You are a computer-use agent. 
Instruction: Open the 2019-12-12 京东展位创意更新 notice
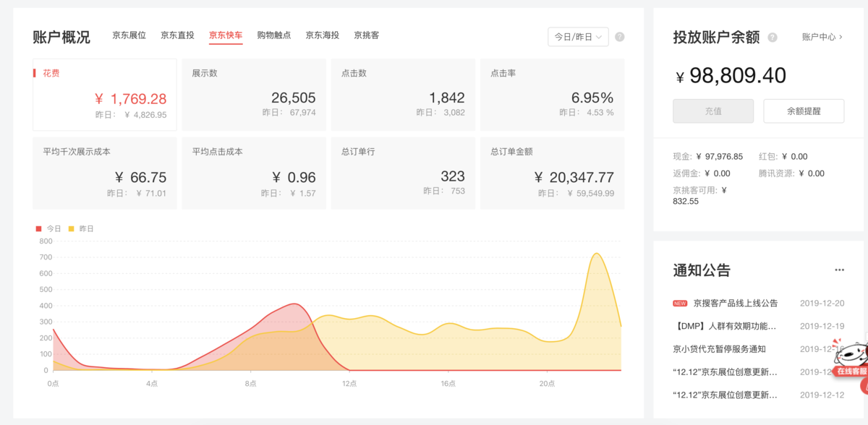pos(725,395)
